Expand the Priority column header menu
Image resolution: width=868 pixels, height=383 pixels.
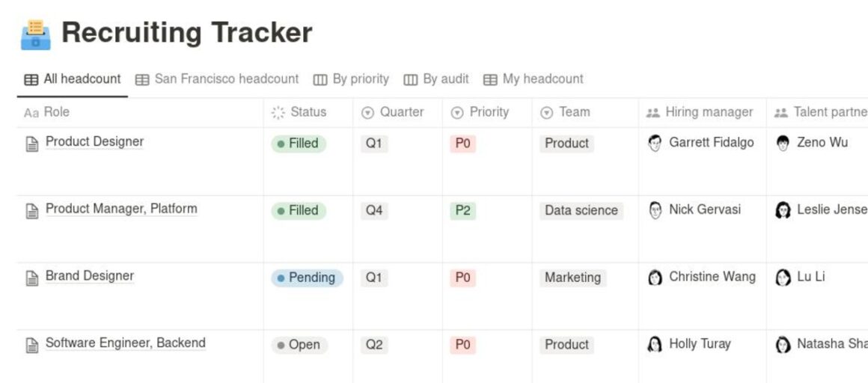point(480,112)
